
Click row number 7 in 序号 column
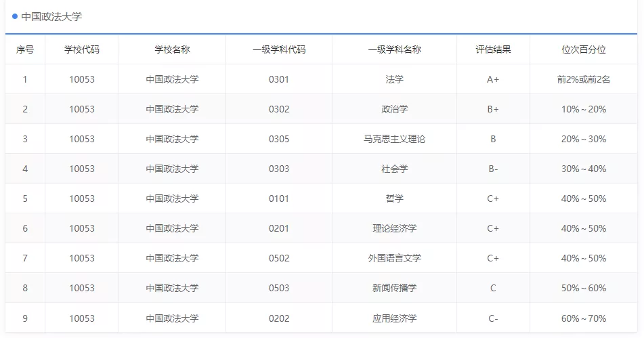(25, 258)
